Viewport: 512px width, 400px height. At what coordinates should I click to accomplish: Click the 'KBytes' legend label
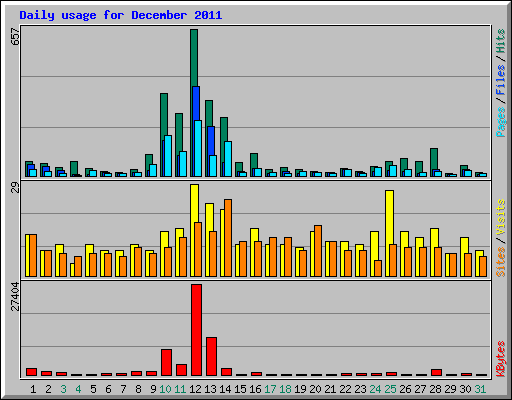click(501, 359)
